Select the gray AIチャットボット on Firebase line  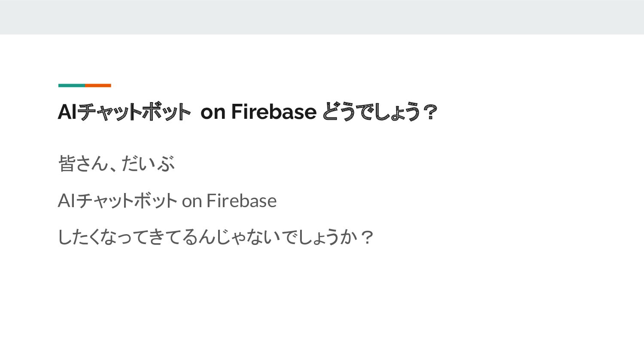(167, 201)
